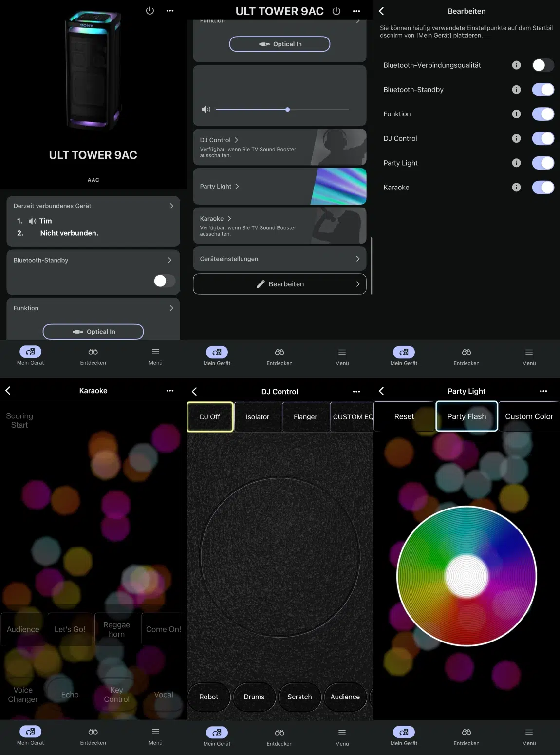
Task: Tap Come On! on Karaoke screen
Action: [164, 629]
